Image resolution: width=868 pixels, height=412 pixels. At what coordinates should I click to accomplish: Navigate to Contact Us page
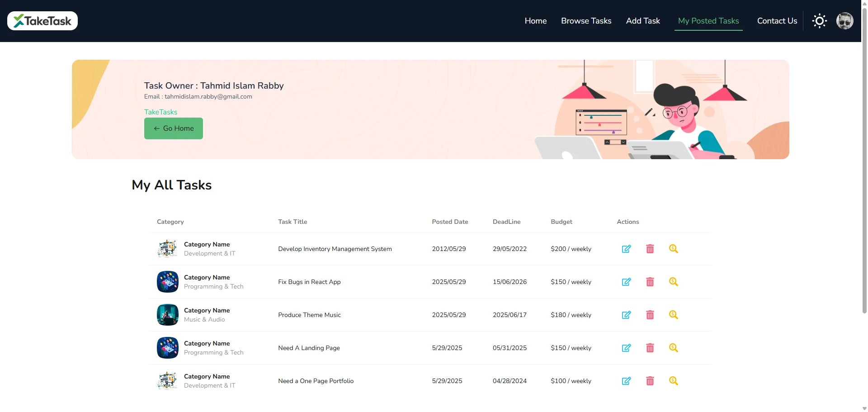(777, 21)
